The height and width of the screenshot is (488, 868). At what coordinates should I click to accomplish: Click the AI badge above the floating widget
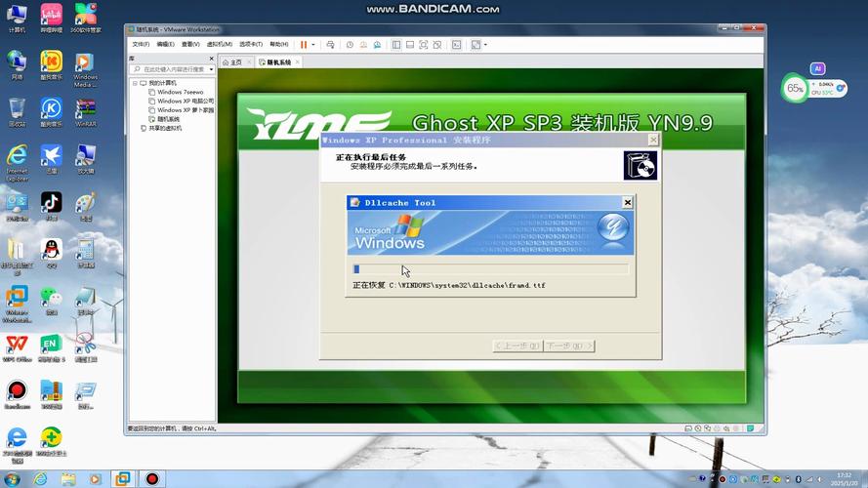tap(817, 68)
